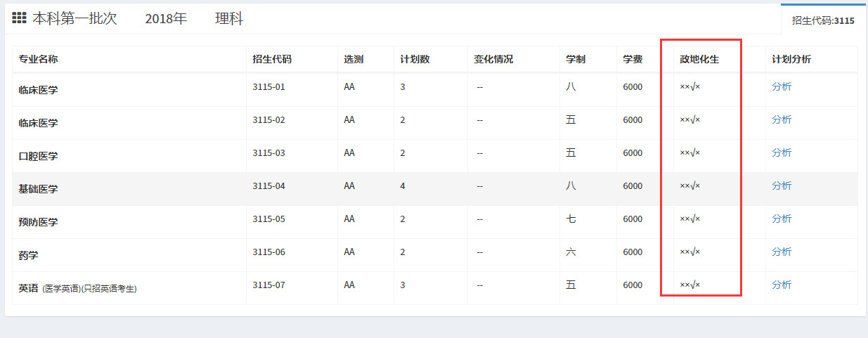Click the 药学 major name
The image size is (868, 338).
28,255
